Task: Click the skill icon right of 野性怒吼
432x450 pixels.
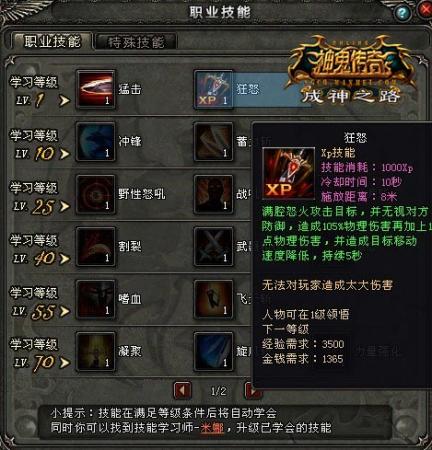Action: click(213, 194)
